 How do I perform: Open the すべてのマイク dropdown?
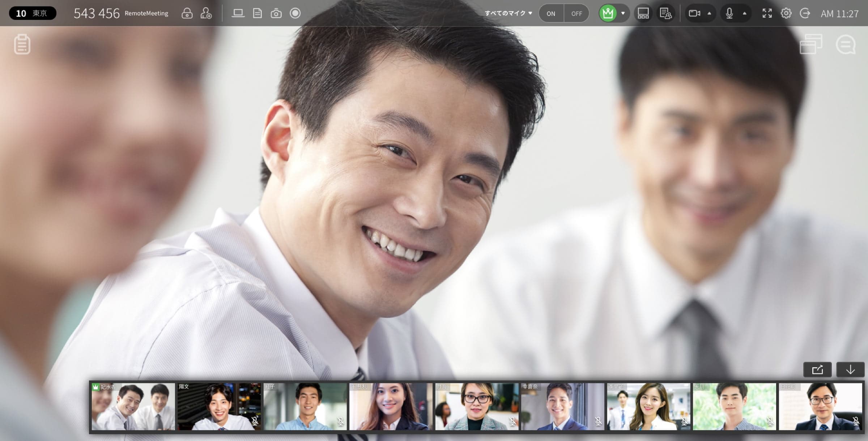pos(508,13)
